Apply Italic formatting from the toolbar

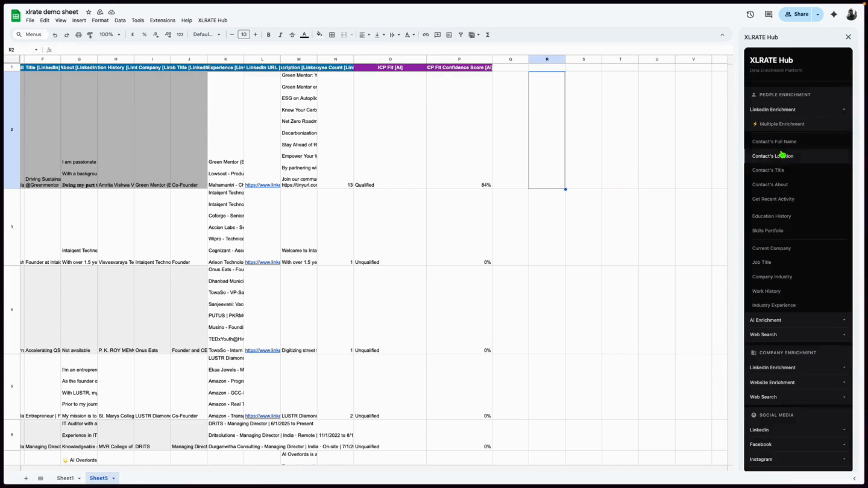[x=280, y=34]
